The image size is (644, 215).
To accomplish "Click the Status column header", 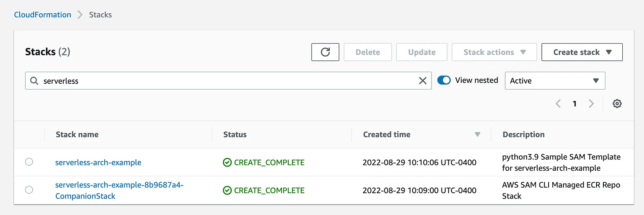I will [235, 134].
